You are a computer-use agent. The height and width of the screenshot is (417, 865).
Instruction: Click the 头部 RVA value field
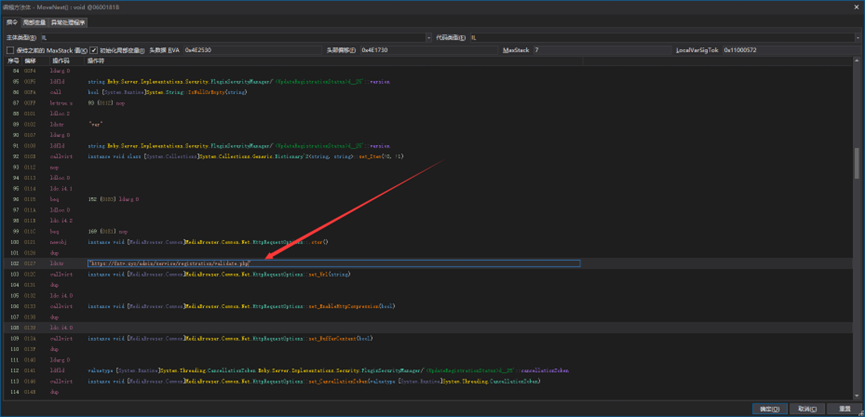pos(250,50)
